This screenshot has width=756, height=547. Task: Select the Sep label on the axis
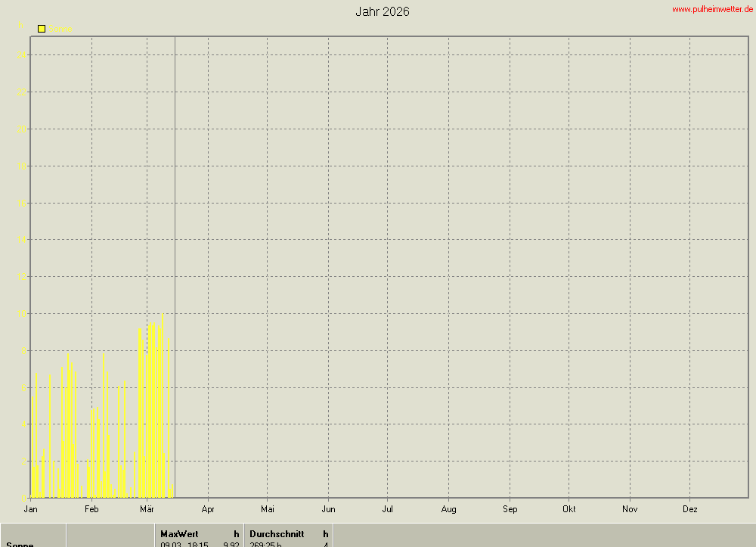[x=510, y=509]
